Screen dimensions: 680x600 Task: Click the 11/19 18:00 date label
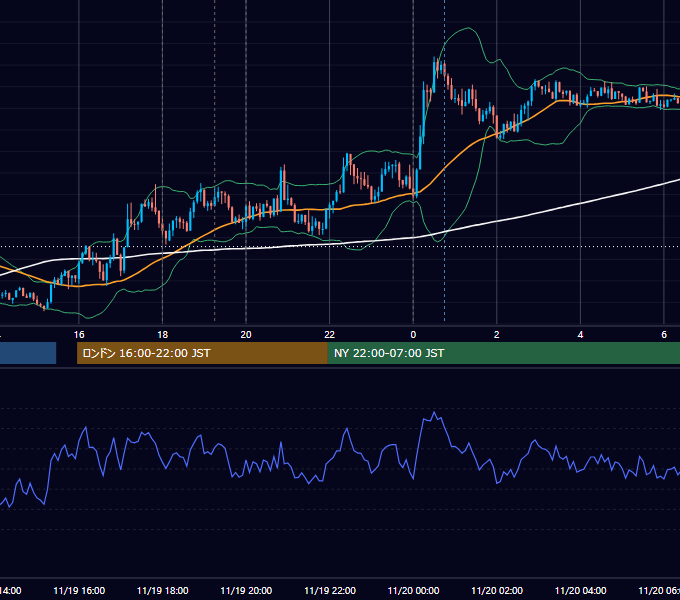coord(163,590)
